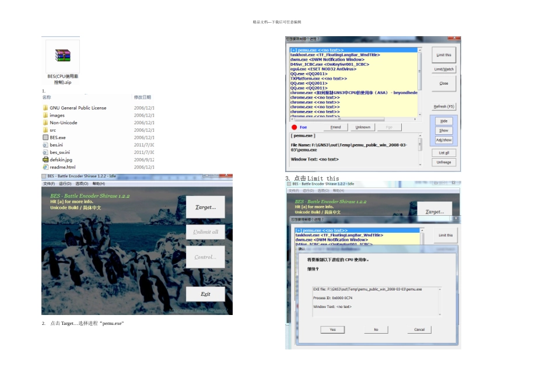Sort file list by 修改日期 column header

click(142, 97)
